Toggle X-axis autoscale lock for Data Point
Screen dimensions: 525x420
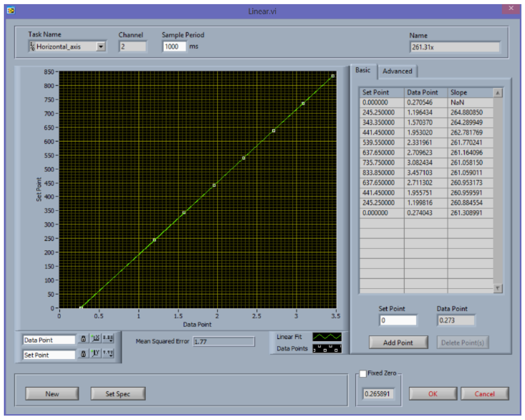coord(83,338)
